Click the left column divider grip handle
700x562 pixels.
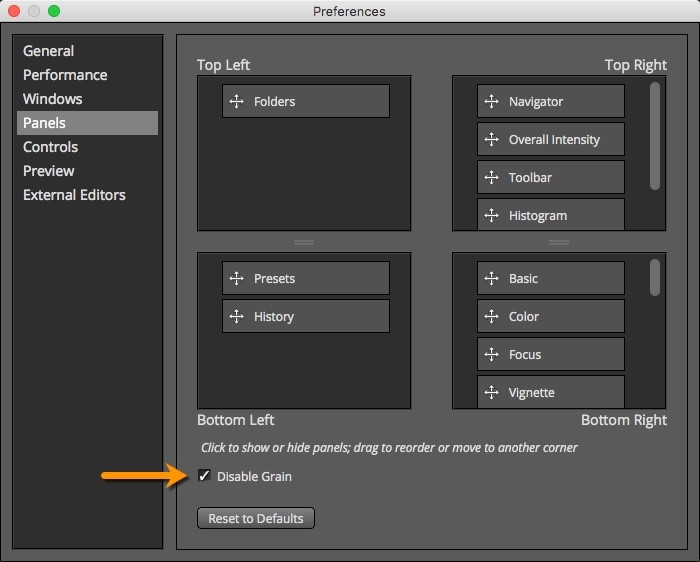304,242
